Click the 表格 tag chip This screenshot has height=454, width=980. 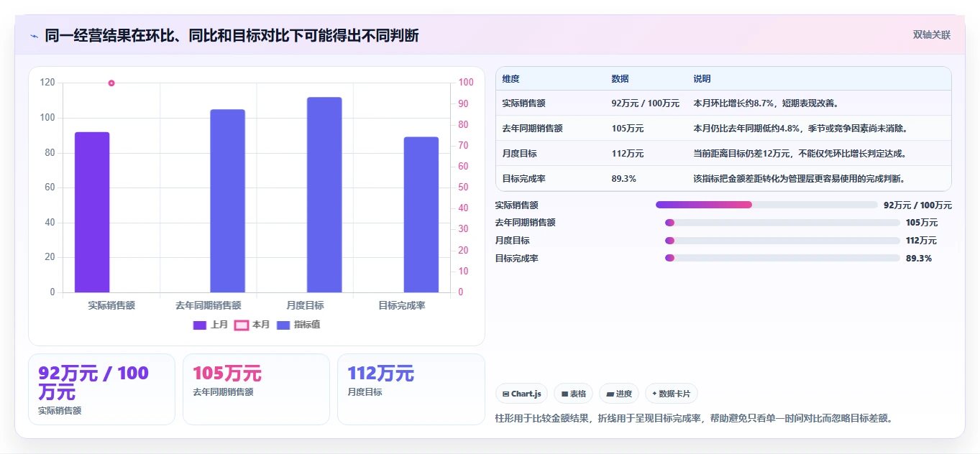tap(573, 394)
